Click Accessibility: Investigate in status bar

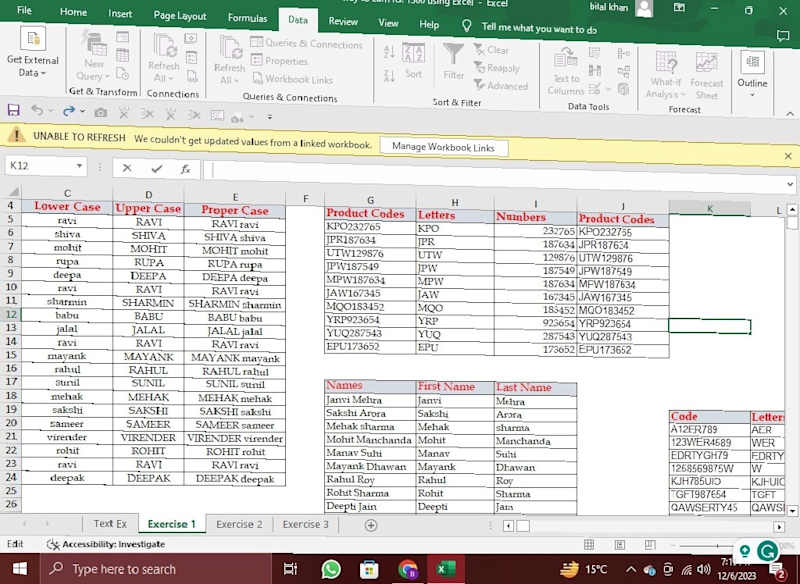point(106,545)
